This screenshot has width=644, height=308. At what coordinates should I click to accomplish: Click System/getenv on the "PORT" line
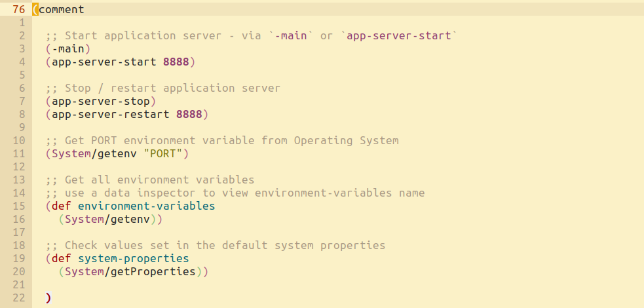94,153
